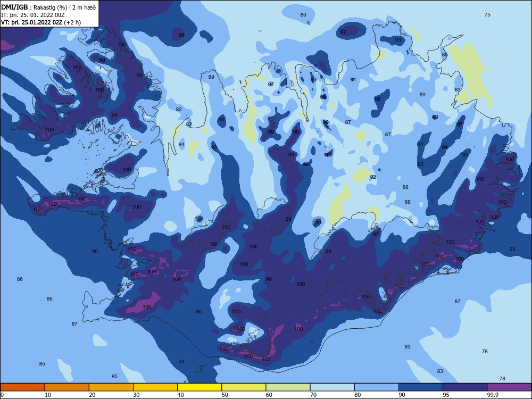532x399 pixels.
Task: Click the dark blue 90–95 legend swatch
Action: point(421,387)
